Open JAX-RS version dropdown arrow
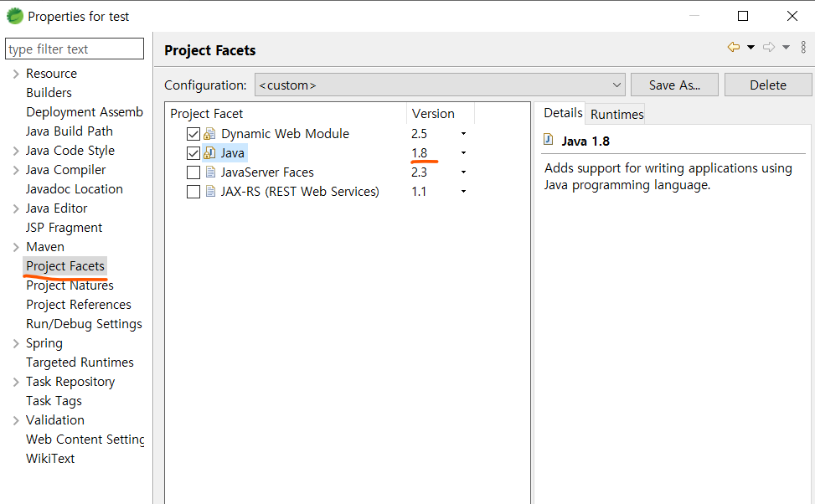 pos(463,191)
